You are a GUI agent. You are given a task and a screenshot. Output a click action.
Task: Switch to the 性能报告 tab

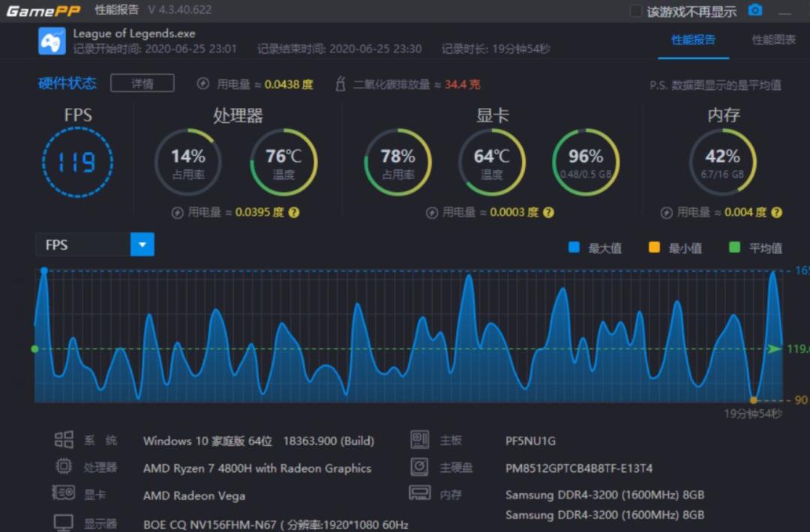693,40
